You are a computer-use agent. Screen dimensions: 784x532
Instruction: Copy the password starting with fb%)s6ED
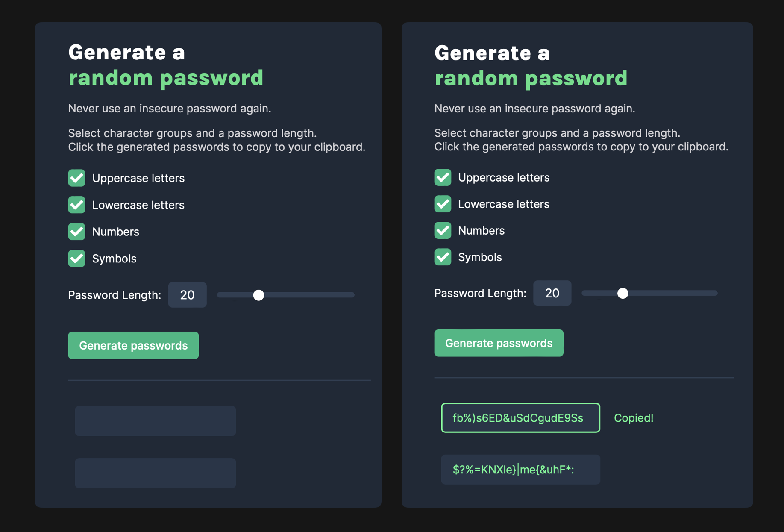click(520, 418)
